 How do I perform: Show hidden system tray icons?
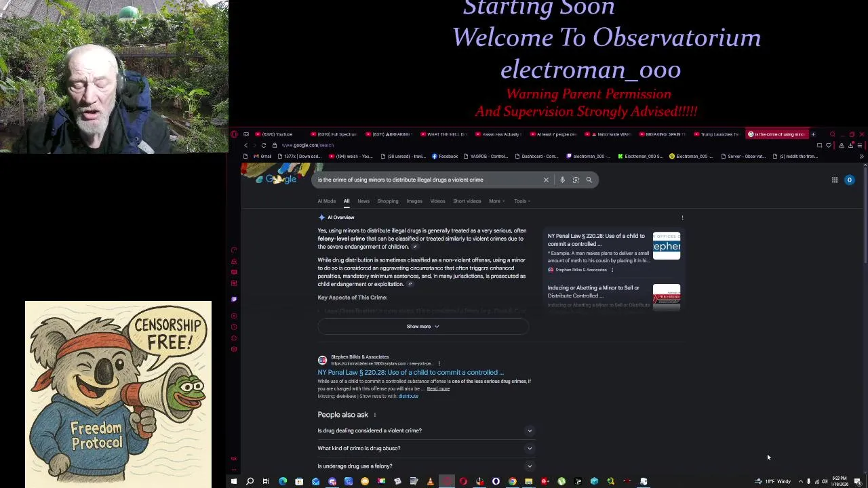click(800, 482)
